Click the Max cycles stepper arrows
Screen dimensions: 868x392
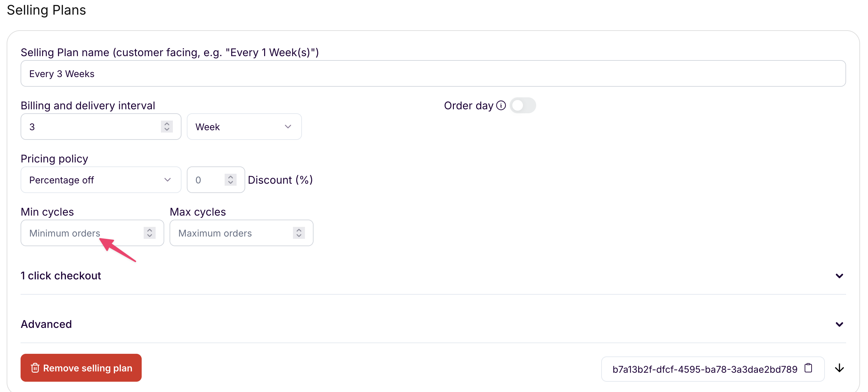coord(299,234)
